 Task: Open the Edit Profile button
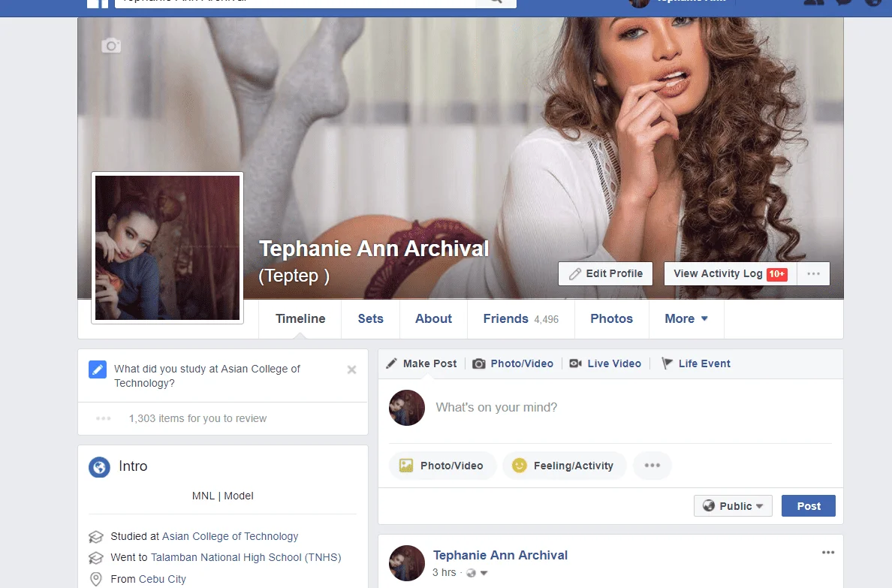pos(605,274)
